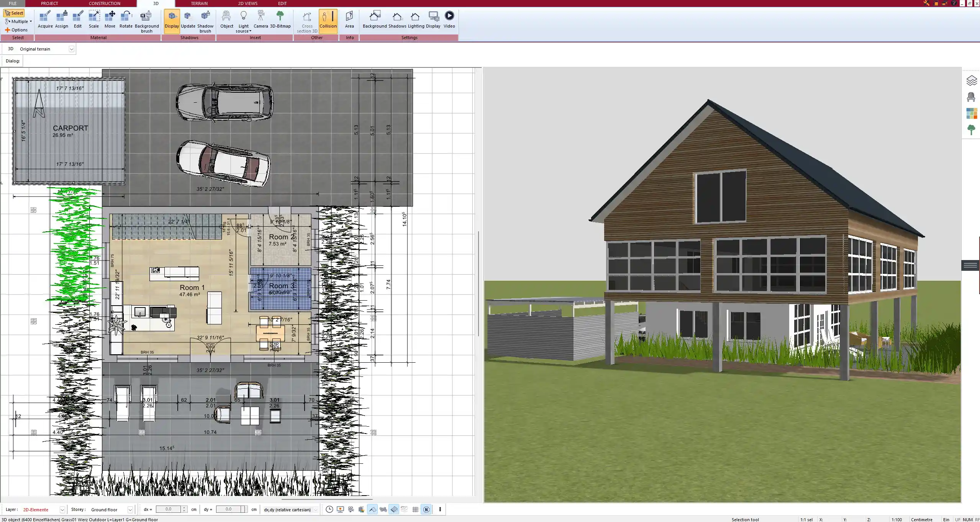Click the CARPORT label in floor plan
Viewport: 980px width, 522px height.
coord(70,128)
